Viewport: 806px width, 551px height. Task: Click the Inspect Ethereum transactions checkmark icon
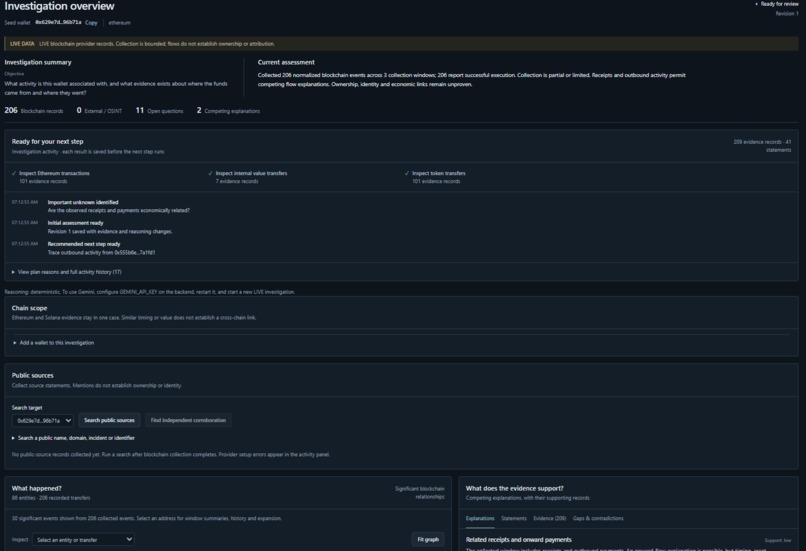pos(14,173)
